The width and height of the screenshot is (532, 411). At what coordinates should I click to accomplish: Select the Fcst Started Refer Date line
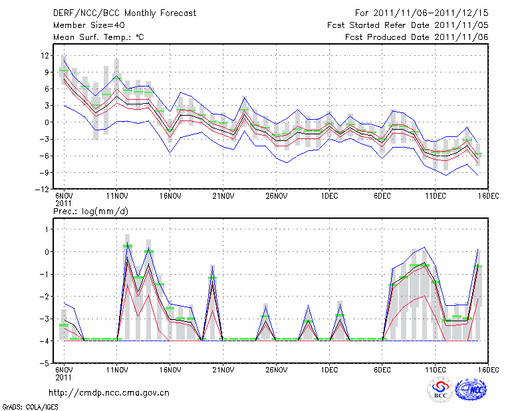coord(408,25)
